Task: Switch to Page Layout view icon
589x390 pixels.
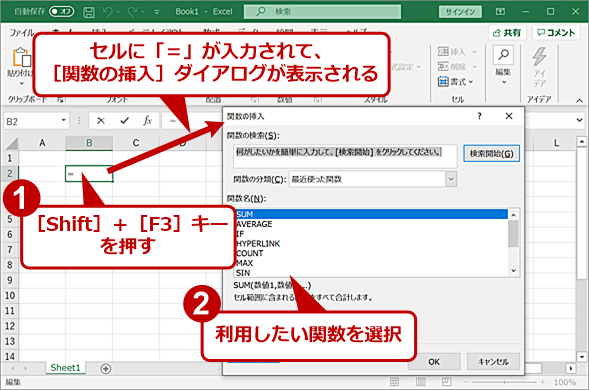Action: pos(420,382)
